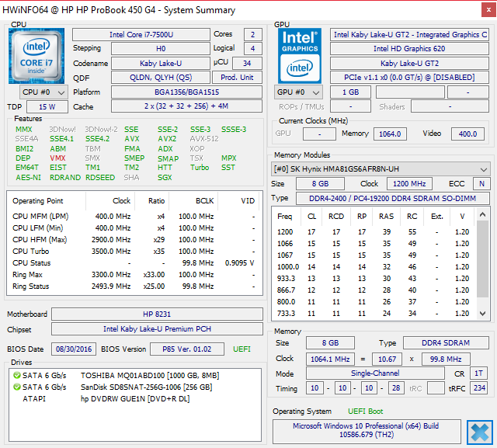Click the UEFI Boot label
Viewport: 497px width, 448px height.
366,412
